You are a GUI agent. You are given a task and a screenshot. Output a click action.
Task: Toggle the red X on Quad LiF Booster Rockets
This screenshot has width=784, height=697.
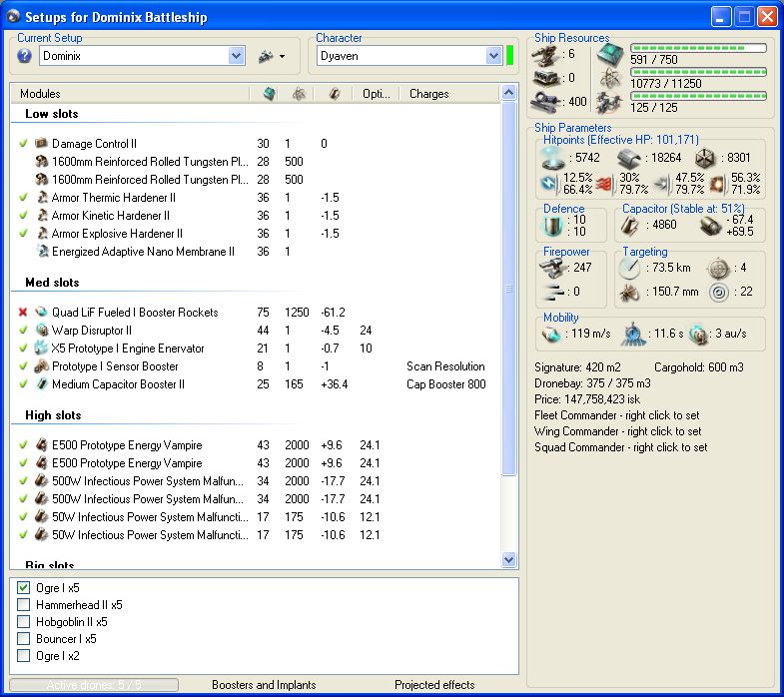23,313
